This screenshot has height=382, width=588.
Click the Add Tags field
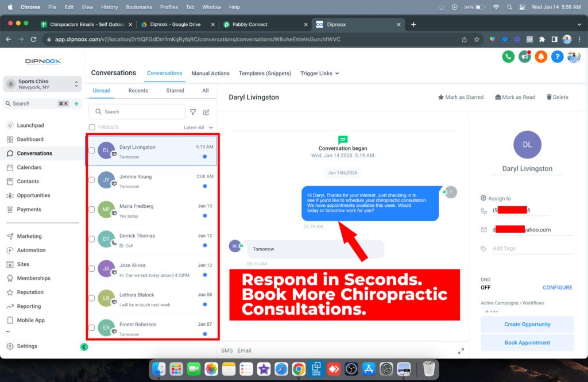[532, 248]
